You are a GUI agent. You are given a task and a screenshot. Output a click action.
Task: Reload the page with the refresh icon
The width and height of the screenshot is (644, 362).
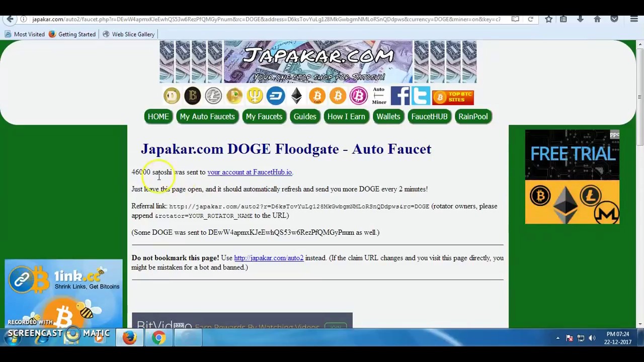530,19
